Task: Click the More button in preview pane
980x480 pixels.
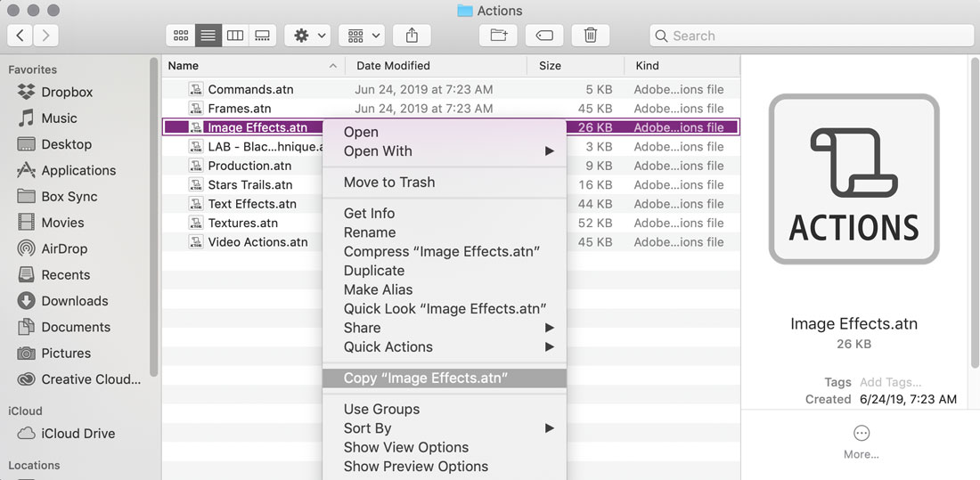Action: (x=862, y=441)
